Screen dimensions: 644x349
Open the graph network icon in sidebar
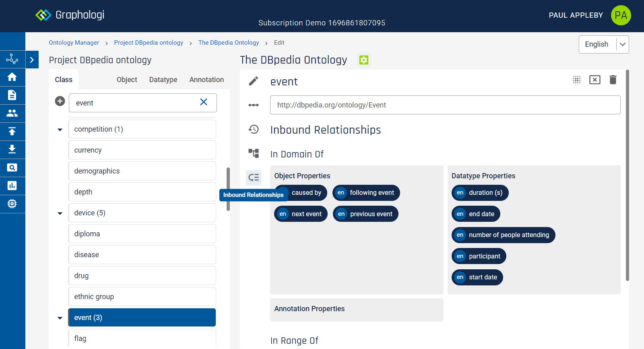click(12, 60)
